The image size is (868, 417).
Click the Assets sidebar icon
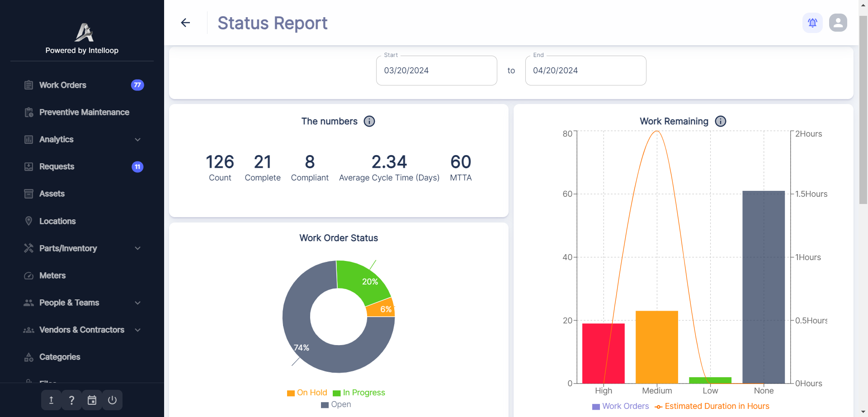(28, 193)
